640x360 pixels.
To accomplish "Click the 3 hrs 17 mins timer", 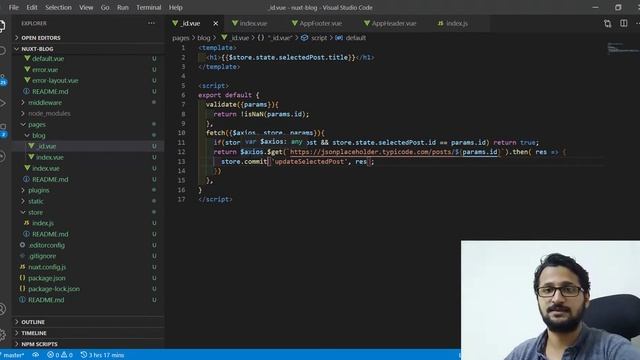I will coord(102,355).
